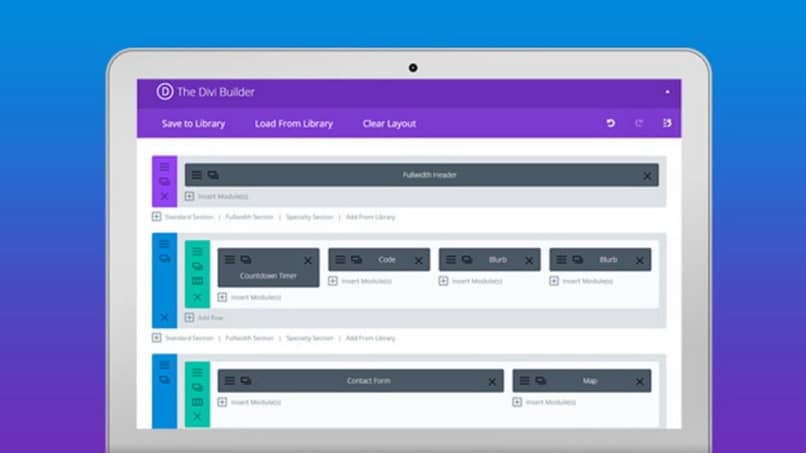
Task: Insert module below Code module
Action: [360, 281]
